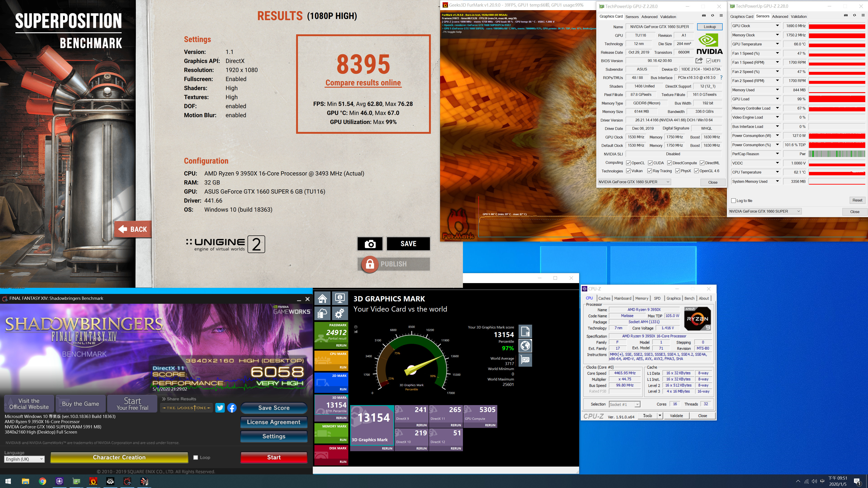Expand the GPU Temperature sensor dropdown
Viewport: 868px width, 488px height.
coord(777,44)
